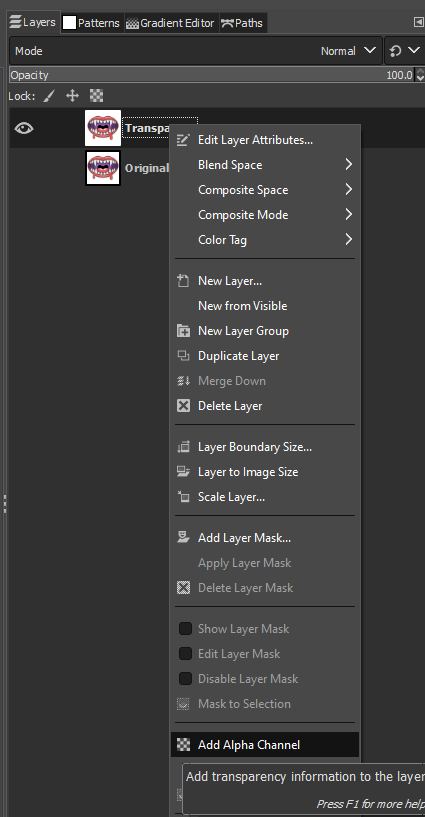
Task: Select the Original layer thumbnail
Action: tap(103, 168)
